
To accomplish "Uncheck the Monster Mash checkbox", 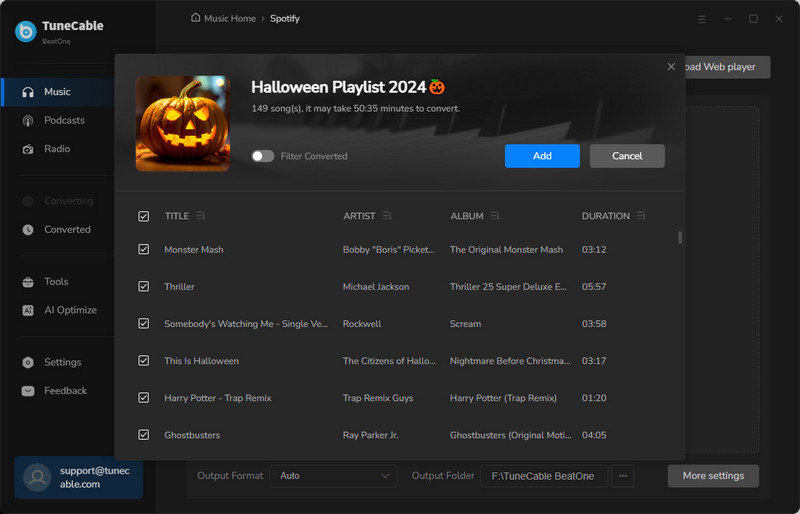I will [x=144, y=250].
